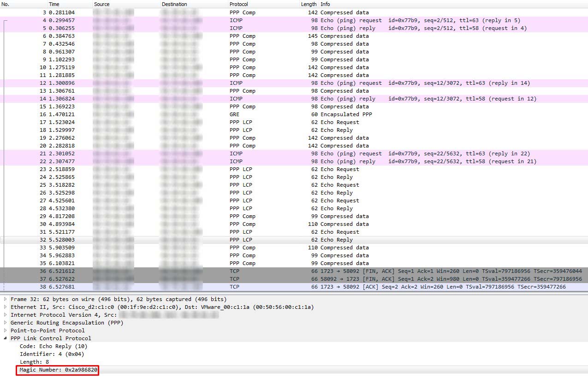Viewport: 588px width, 378px height.
Task: Select packet 18 PPP LCP Echo Reply
Action: pyautogui.click(x=294, y=130)
